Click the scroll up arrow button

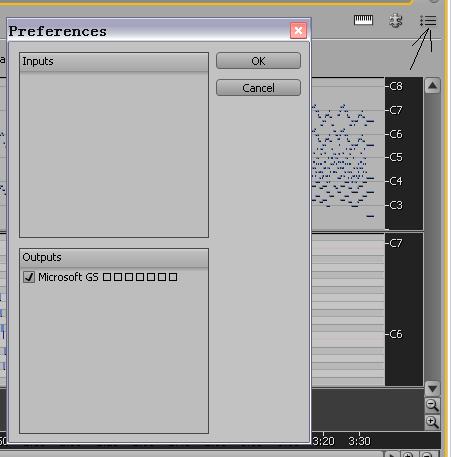coord(432,86)
